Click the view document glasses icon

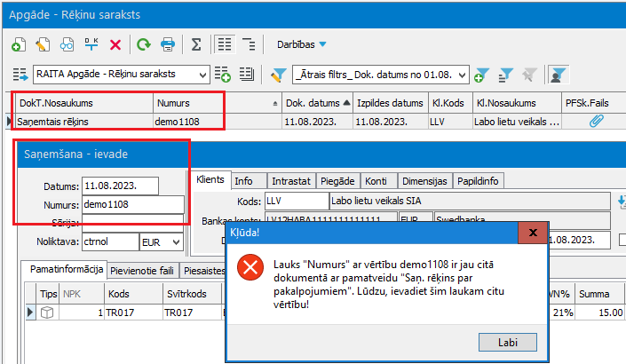click(67, 44)
